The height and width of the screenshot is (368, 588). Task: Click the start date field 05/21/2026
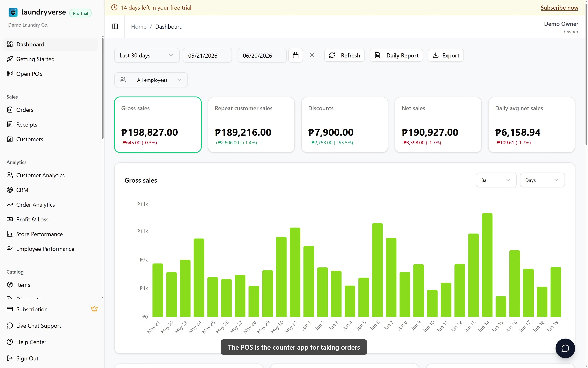207,55
